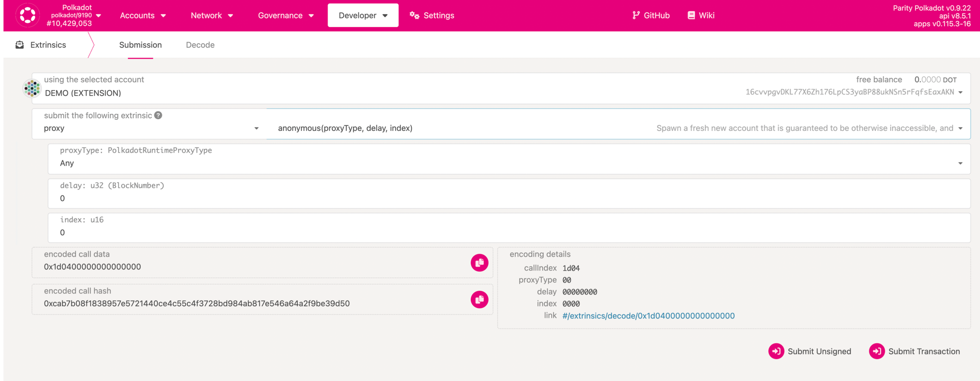Open the selected account dropdown
The image size is (980, 381).
click(960, 92)
